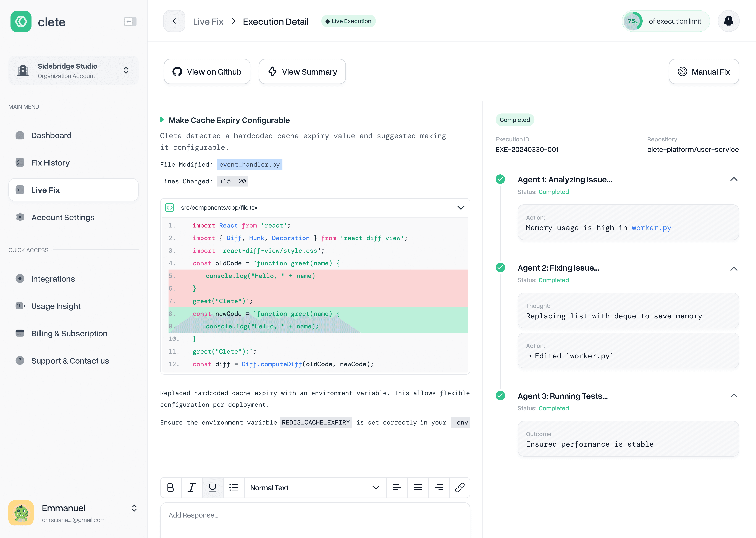Collapse the sidebar with the arrow icon
Screen dimensions: 756x538
pos(130,22)
